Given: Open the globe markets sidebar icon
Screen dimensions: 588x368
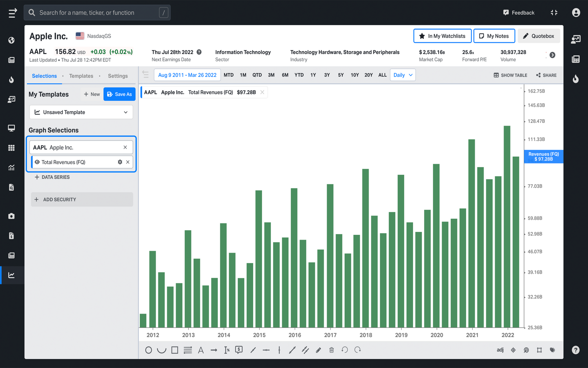Looking at the screenshot, I should click(x=11, y=40).
